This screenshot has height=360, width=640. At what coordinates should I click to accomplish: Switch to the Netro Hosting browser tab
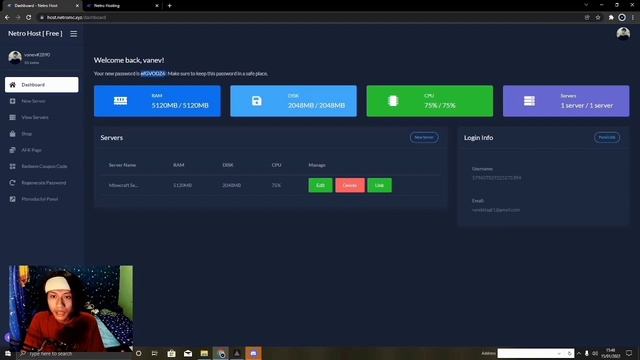click(121, 6)
